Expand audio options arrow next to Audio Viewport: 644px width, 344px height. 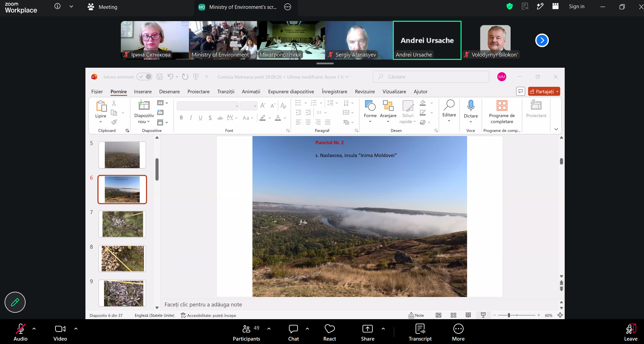tap(34, 329)
